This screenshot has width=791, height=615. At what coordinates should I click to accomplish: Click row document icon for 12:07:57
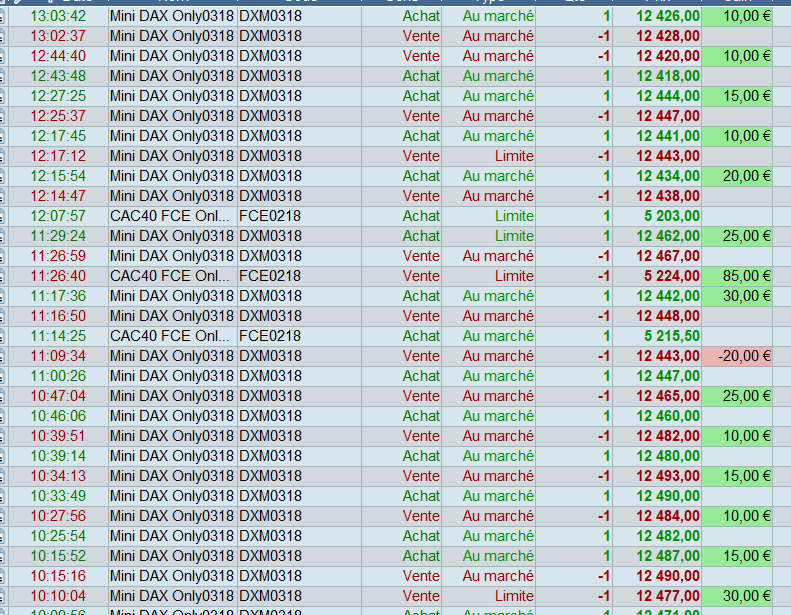coord(3,216)
